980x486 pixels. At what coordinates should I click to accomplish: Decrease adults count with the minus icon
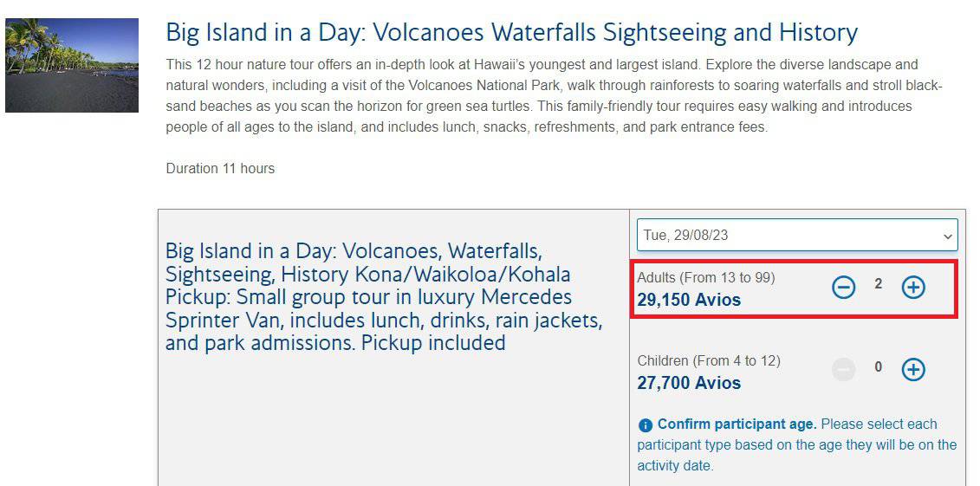point(843,288)
